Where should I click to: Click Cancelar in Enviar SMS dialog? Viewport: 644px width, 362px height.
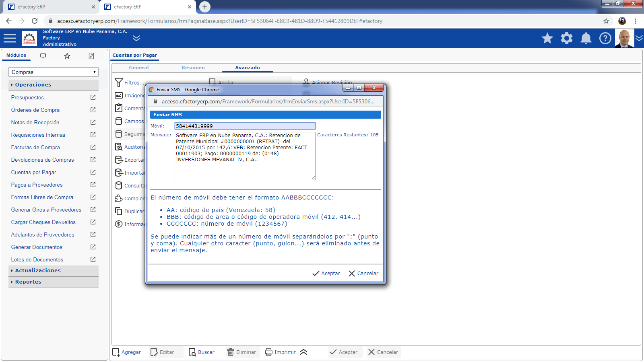pyautogui.click(x=363, y=274)
